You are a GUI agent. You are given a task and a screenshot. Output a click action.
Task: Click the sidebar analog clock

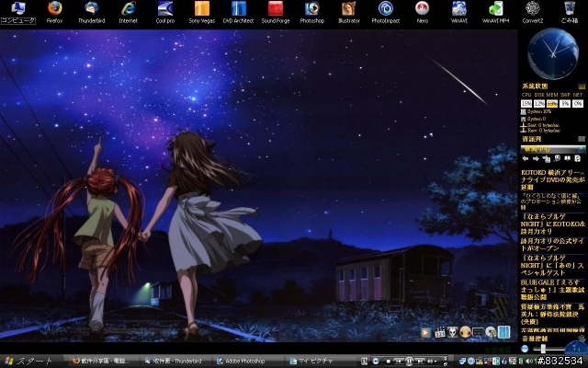[x=553, y=53]
